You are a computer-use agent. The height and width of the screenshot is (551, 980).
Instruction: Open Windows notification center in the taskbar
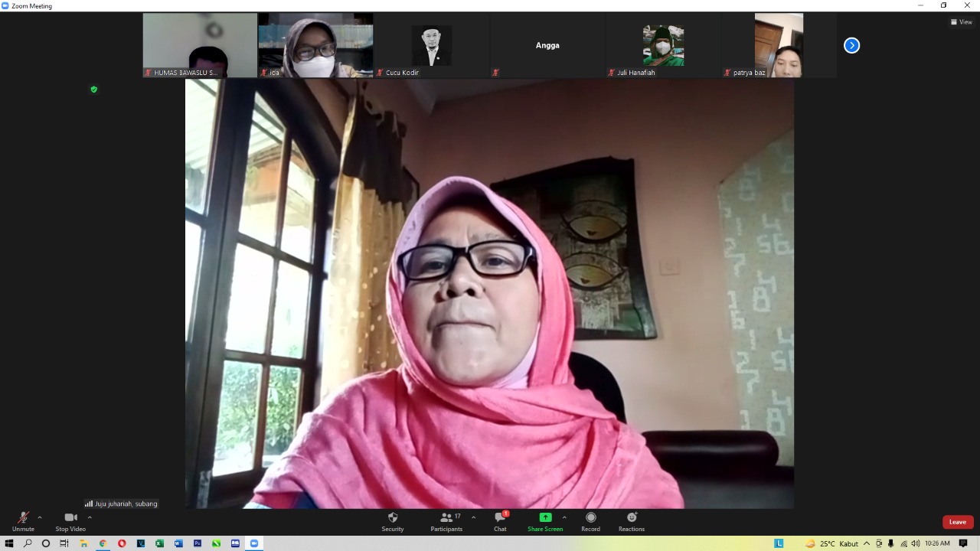pos(963,543)
